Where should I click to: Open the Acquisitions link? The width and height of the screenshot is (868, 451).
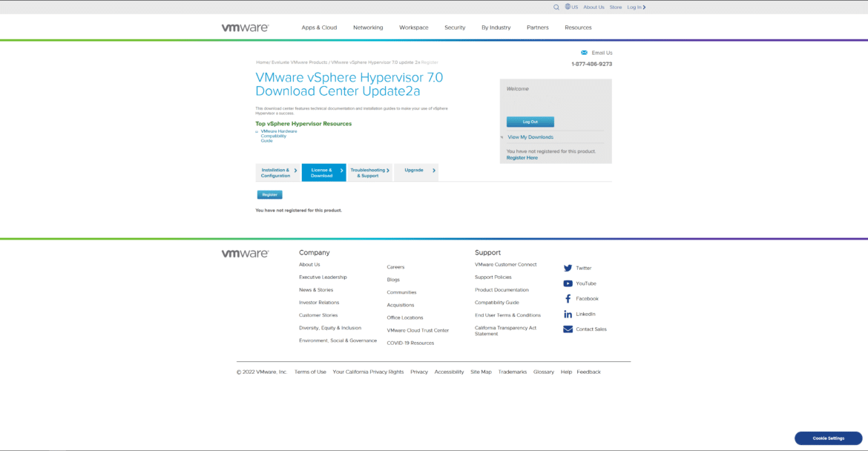[x=400, y=306]
